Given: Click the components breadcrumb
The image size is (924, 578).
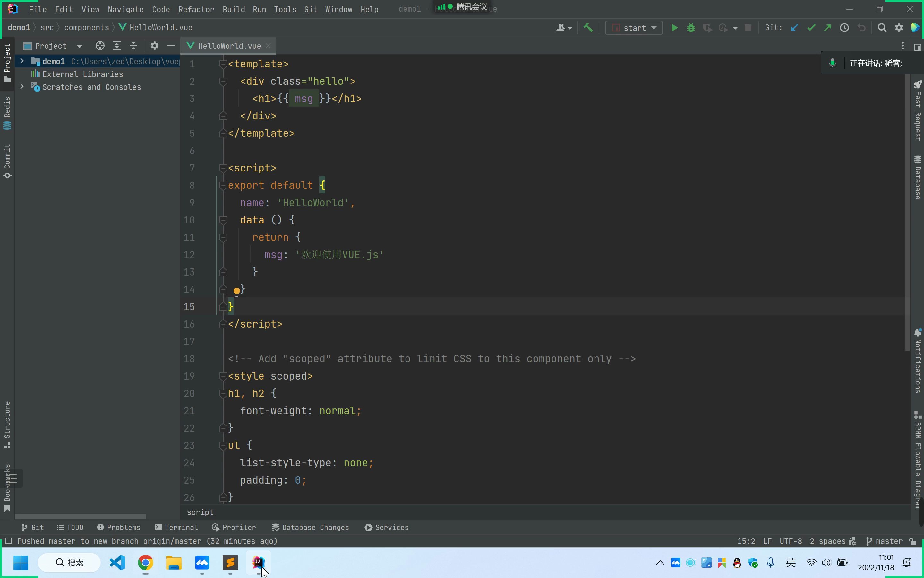Looking at the screenshot, I should [87, 28].
